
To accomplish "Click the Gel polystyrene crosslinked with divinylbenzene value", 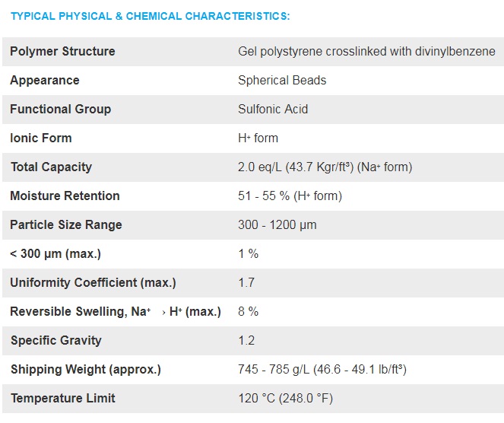I will (366, 52).
